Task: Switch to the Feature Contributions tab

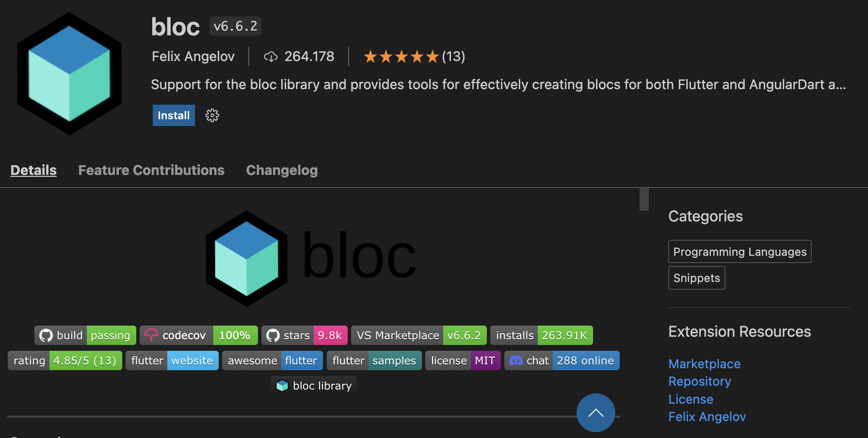Action: point(151,170)
